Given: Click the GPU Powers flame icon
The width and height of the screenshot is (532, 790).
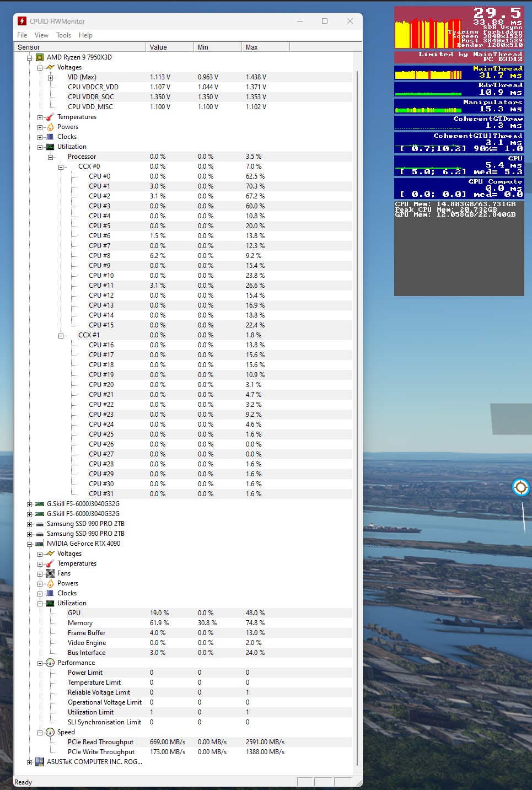Looking at the screenshot, I should [50, 583].
